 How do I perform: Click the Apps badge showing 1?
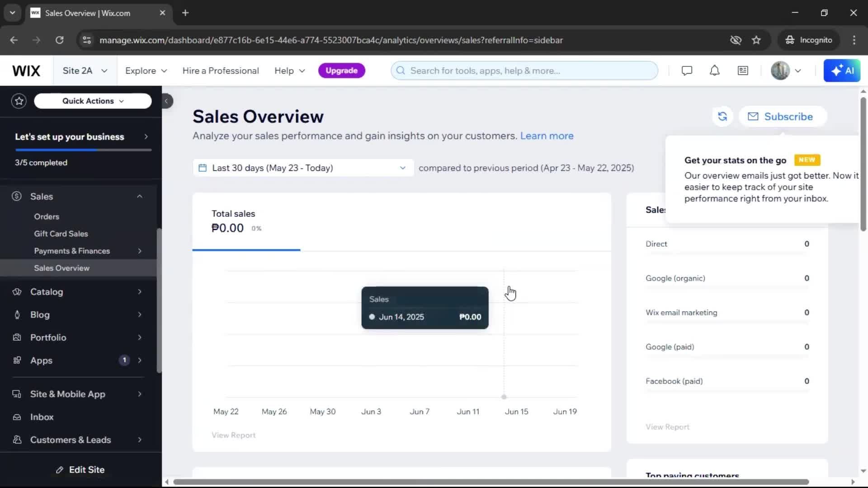pyautogui.click(x=124, y=360)
